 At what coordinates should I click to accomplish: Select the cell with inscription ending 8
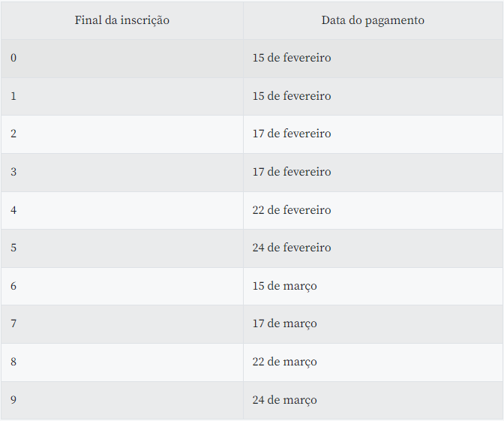[x=122, y=362]
